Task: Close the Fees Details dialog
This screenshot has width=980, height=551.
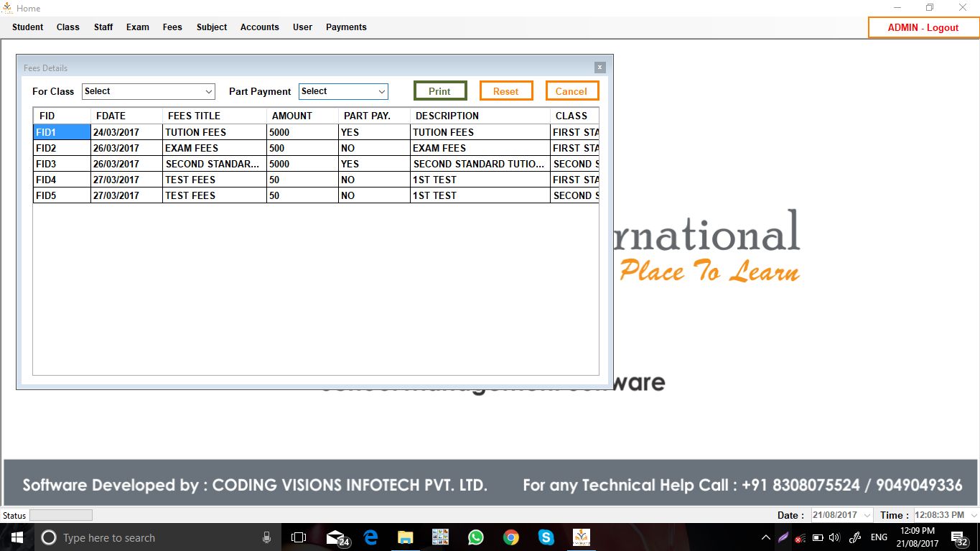Action: pos(599,68)
